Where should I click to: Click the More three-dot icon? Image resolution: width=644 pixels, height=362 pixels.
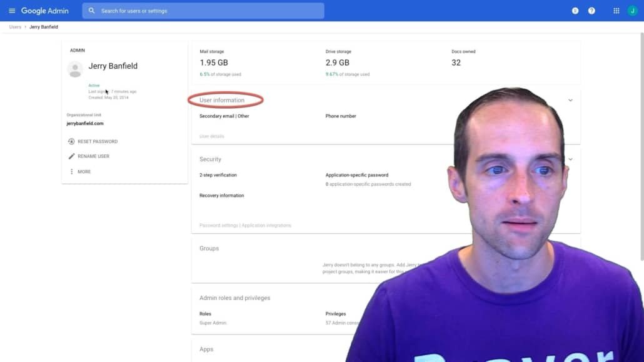point(71,171)
